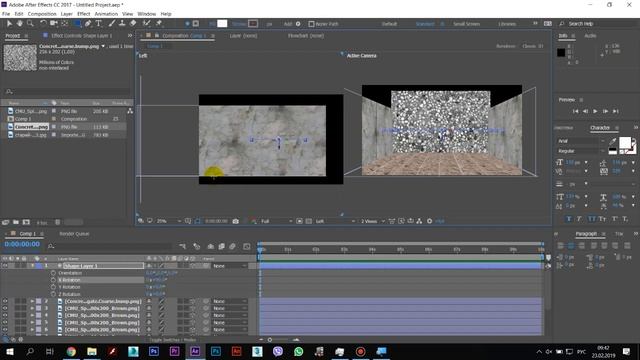Hide layer 4 visibility eye
640x360 pixels.
point(5,316)
